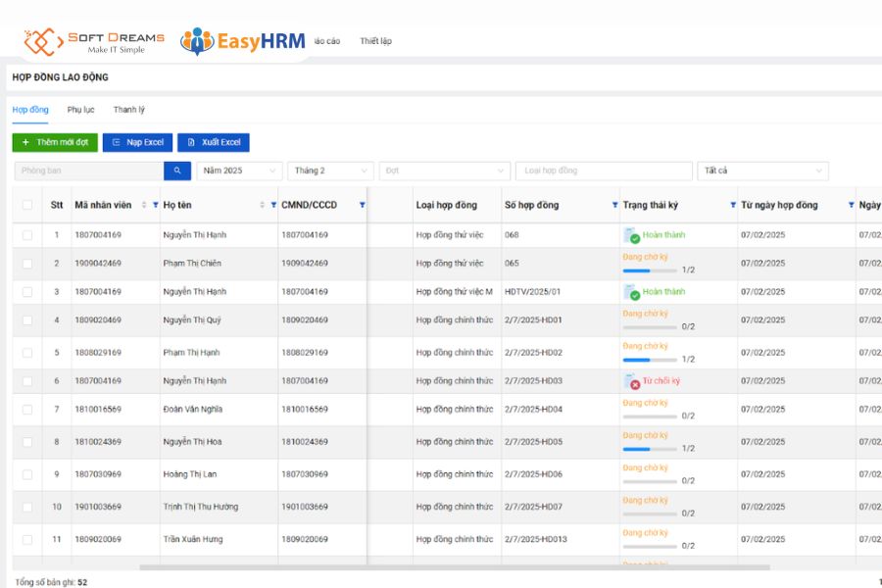Click the file icon on Xuất Excel
The height and width of the screenshot is (588, 882).
pyautogui.click(x=191, y=142)
